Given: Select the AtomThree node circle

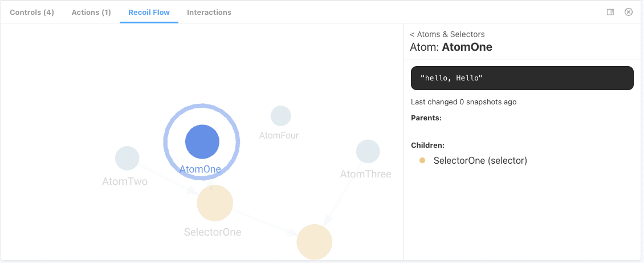Looking at the screenshot, I should (x=368, y=151).
